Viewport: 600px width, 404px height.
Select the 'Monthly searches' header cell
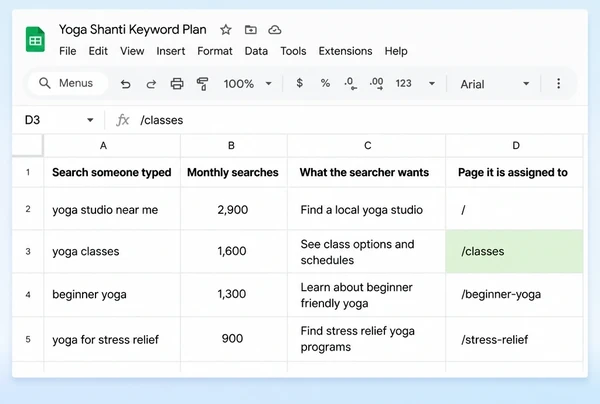click(234, 172)
